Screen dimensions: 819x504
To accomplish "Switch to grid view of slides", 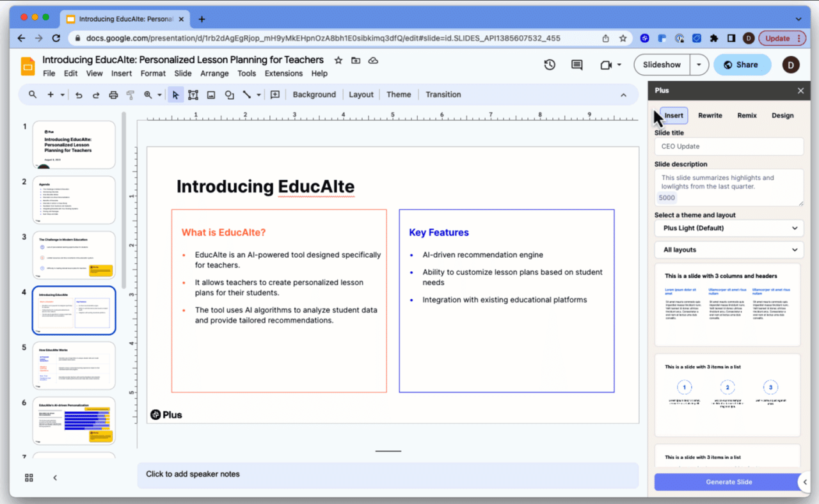I will click(28, 477).
